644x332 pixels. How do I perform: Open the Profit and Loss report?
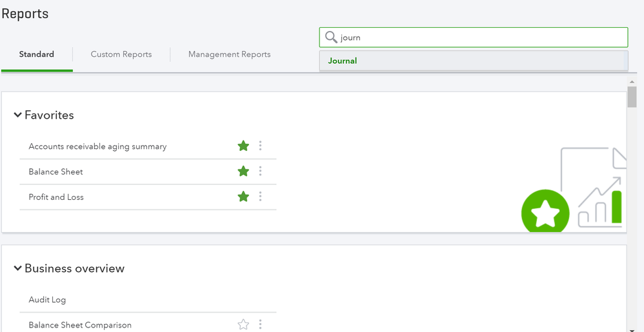point(56,197)
